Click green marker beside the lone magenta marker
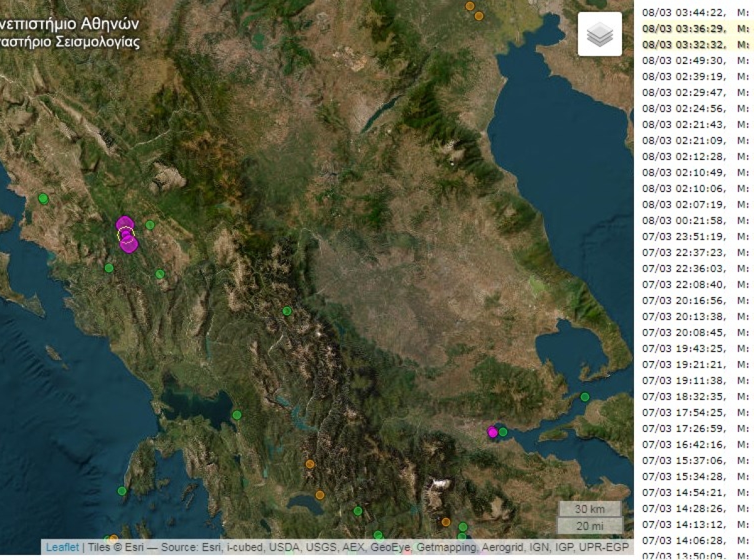Screen dimensions: 754x560 [503, 432]
